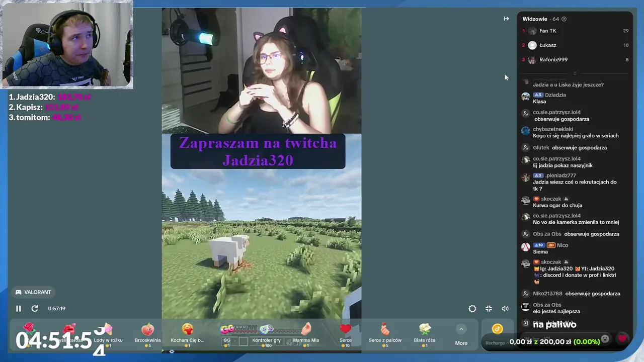Image resolution: width=644 pixels, height=362 pixels.
Task: Open Glutek's profile in chat
Action: click(541, 148)
